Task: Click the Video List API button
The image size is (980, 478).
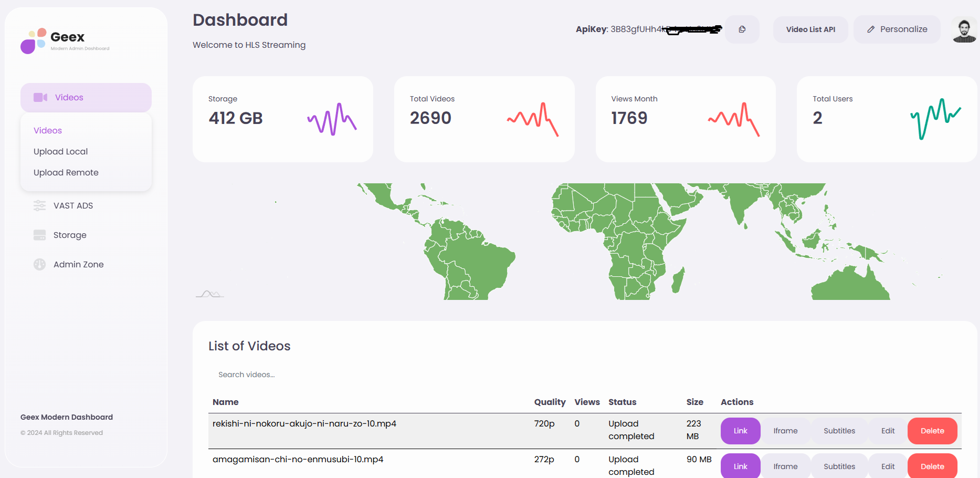Action: [810, 29]
